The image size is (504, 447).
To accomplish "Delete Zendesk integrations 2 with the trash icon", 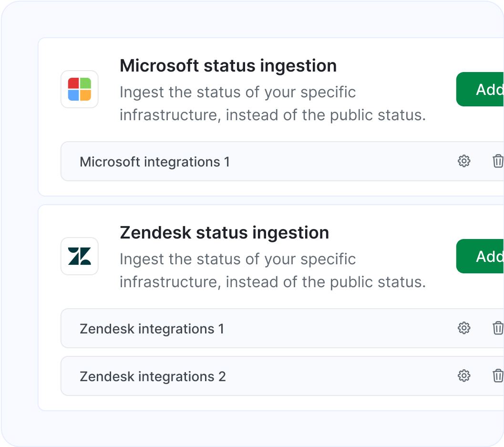I will (498, 376).
